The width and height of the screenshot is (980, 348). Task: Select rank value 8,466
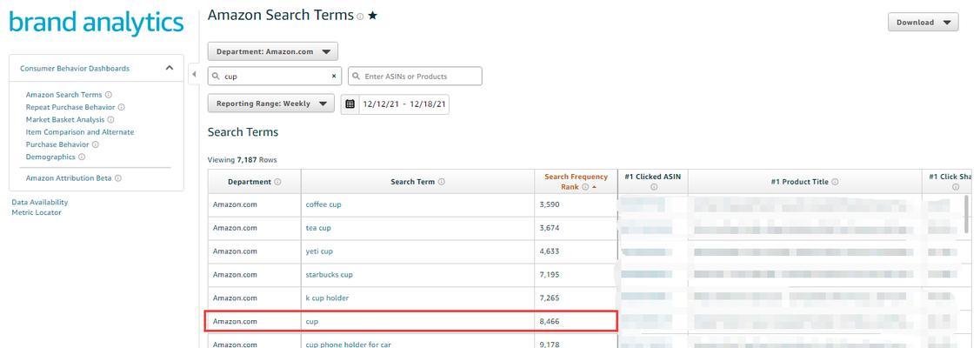pyautogui.click(x=550, y=321)
